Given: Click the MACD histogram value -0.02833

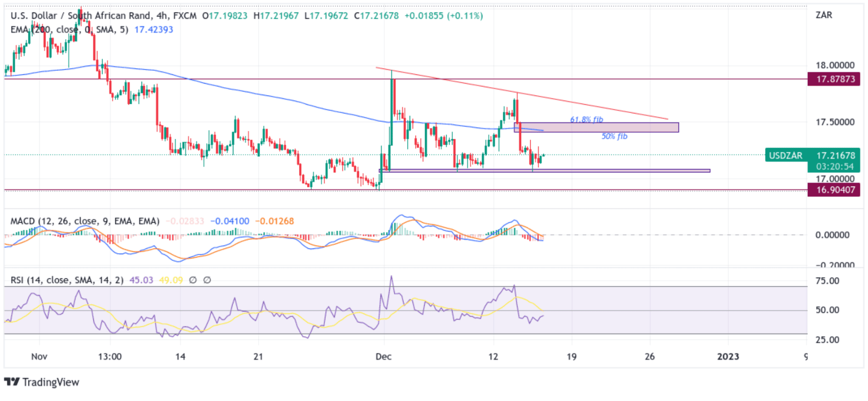Looking at the screenshot, I should pos(185,221).
